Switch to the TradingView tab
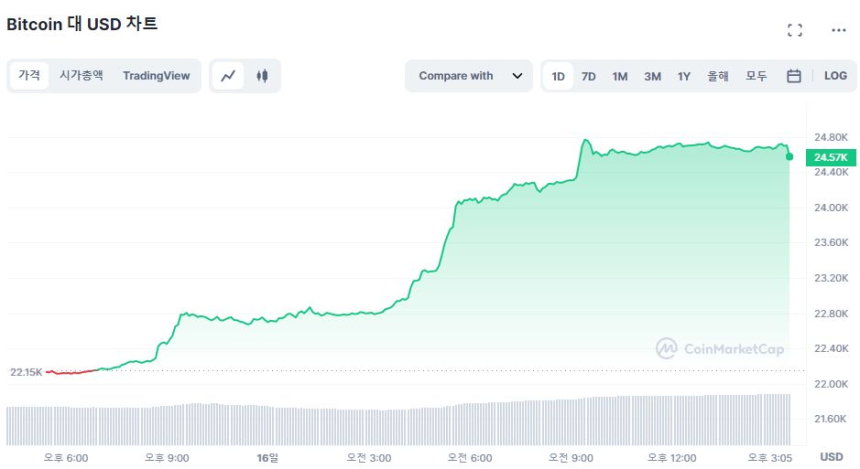Image resolution: width=860 pixels, height=469 pixels. tap(156, 75)
